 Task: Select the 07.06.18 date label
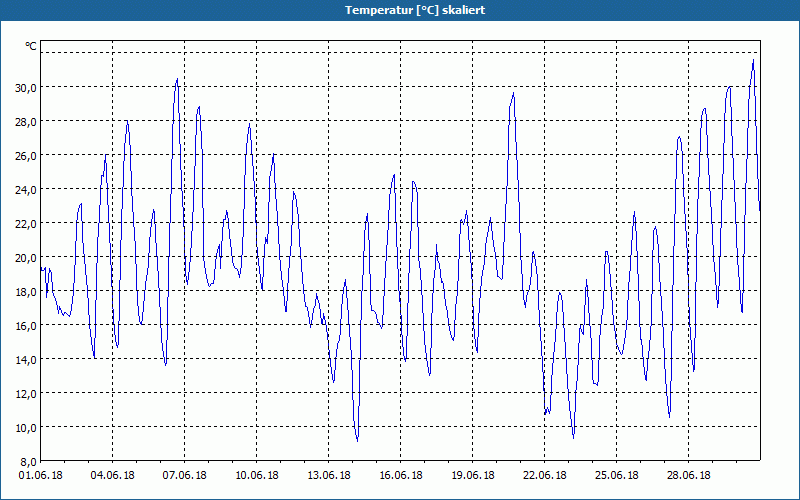click(184, 475)
